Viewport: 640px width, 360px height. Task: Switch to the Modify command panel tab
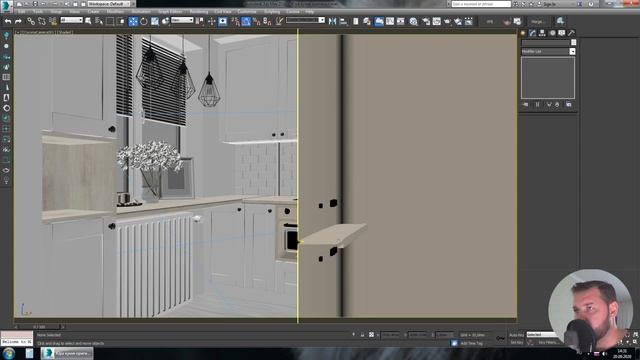[x=533, y=33]
